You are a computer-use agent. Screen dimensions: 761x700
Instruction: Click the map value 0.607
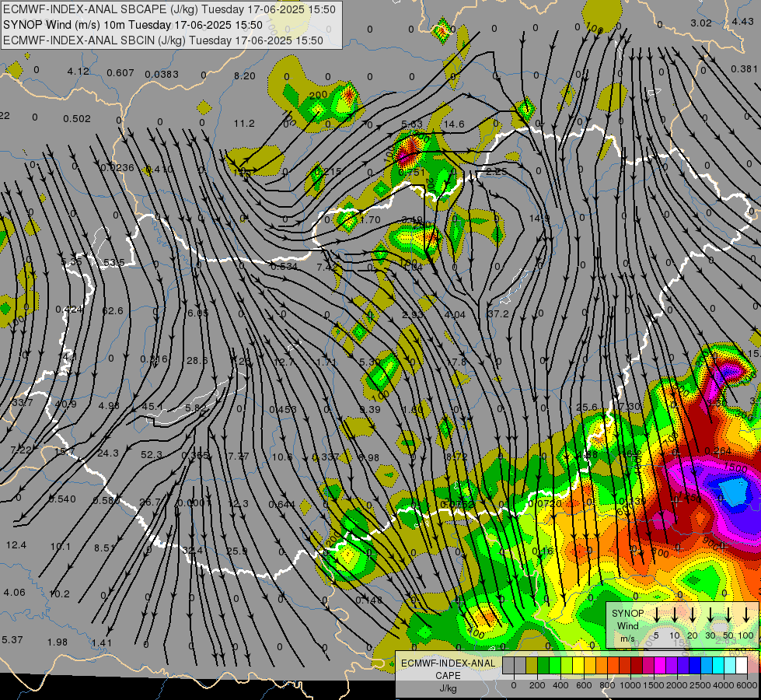pyautogui.click(x=120, y=73)
